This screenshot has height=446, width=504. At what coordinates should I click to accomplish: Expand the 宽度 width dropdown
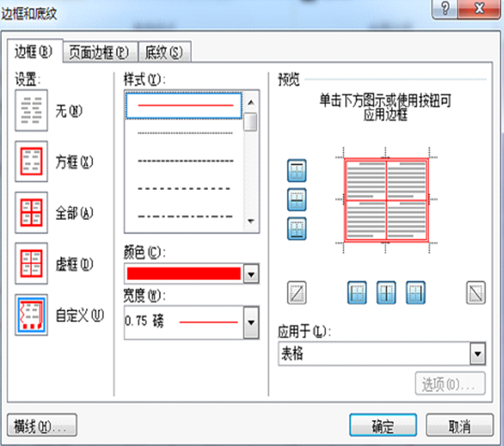pos(251,322)
